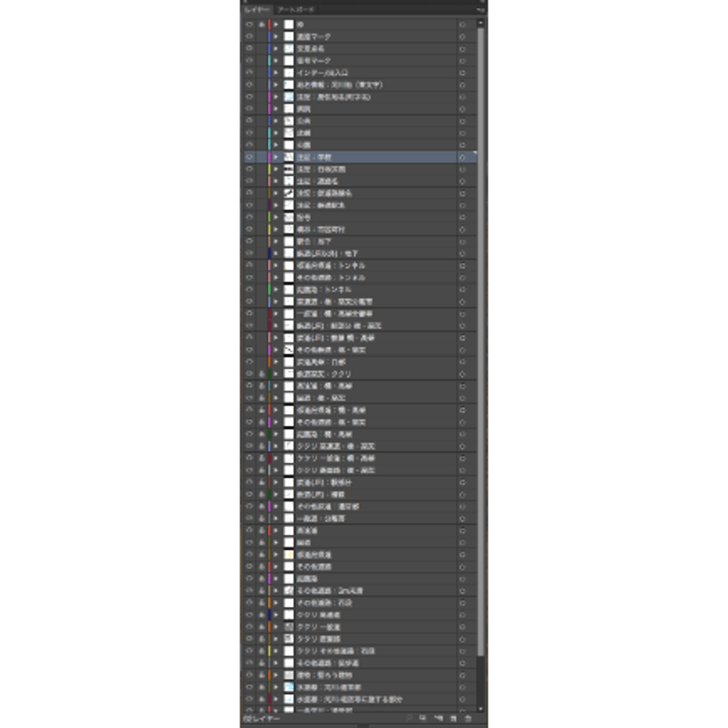This screenshot has height=728, width=728.
Task: Click Locate Object magnifier icon
Action: point(409,719)
